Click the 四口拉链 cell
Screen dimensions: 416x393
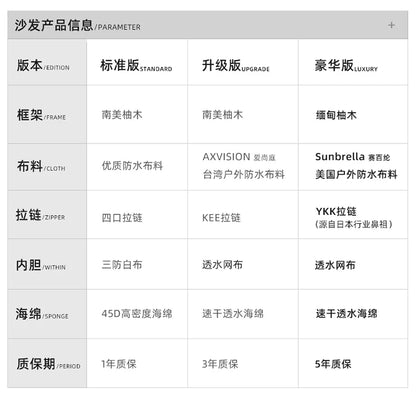122,218
